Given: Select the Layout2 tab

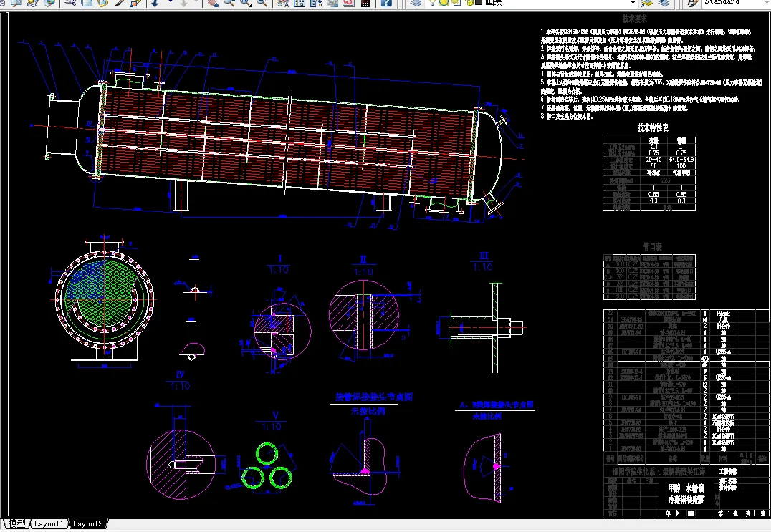Looking at the screenshot, I should pyautogui.click(x=87, y=523).
